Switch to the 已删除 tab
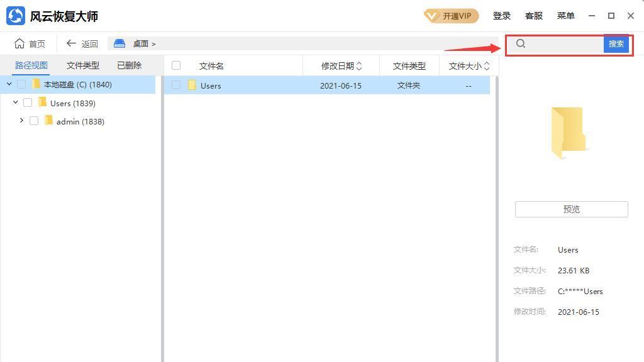Image resolution: width=644 pixels, height=362 pixels. [x=130, y=65]
